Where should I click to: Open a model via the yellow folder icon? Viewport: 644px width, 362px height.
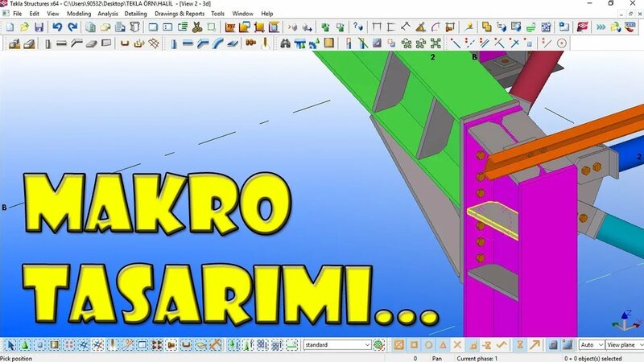coord(24,27)
